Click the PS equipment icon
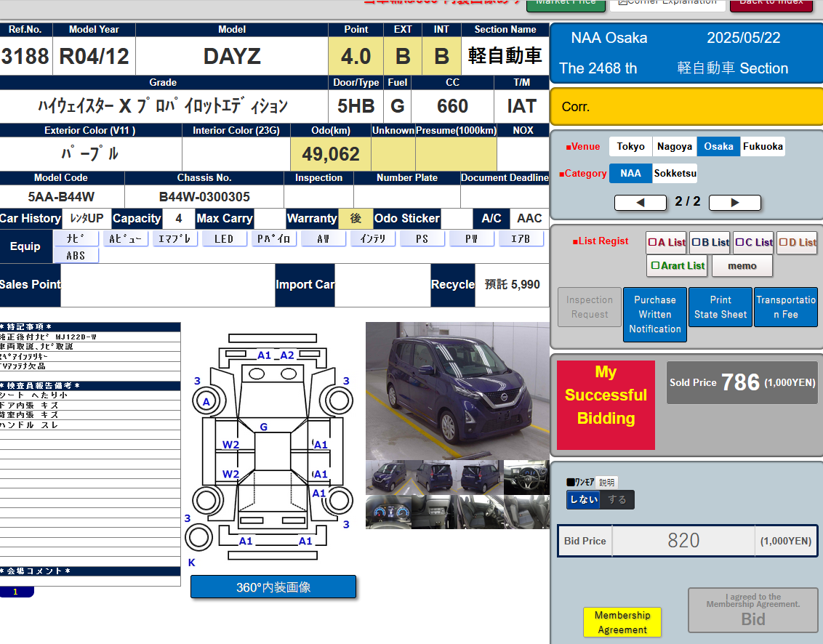This screenshot has height=644, width=823. pos(422,238)
